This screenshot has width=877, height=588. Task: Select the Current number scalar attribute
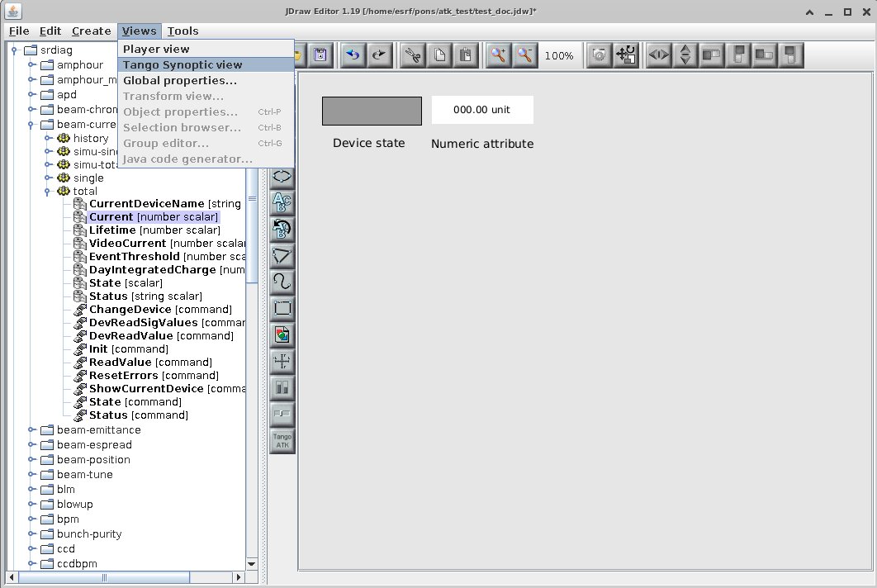point(154,216)
